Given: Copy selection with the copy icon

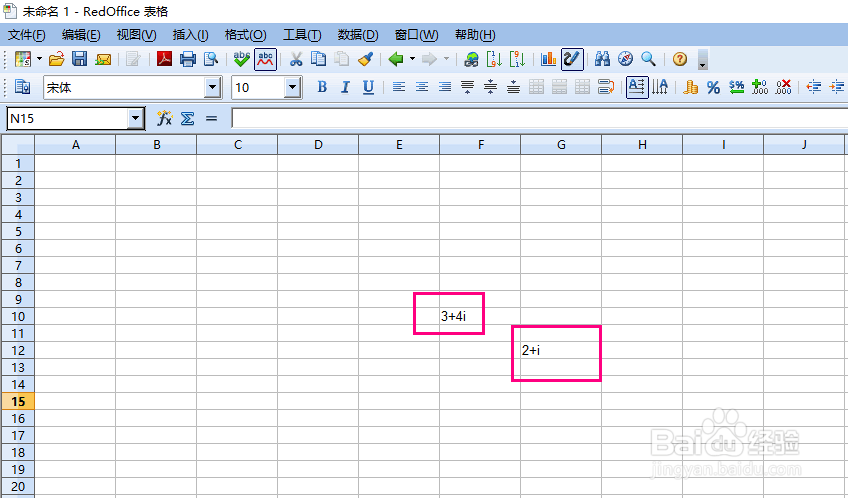Looking at the screenshot, I should coord(319,59).
